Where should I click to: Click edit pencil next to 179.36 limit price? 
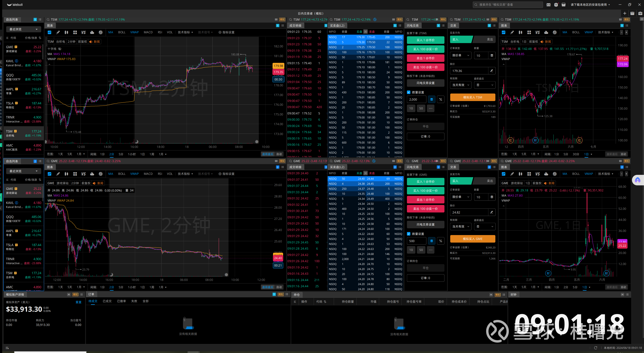(492, 71)
